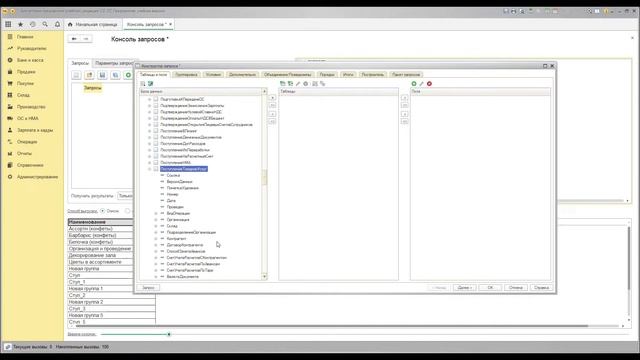This screenshot has height=360, width=640.
Task: Select Номер field in the tree
Action: click(172, 194)
